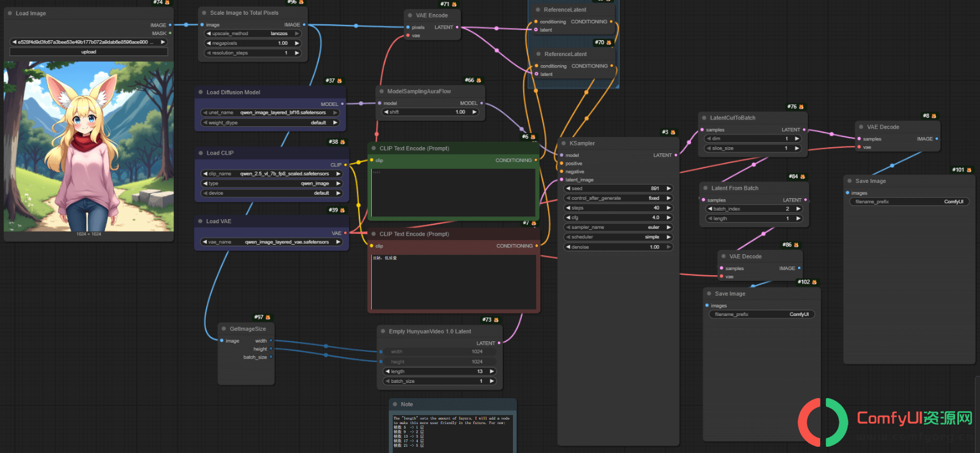Click the anime girl image preview
Viewport: 980px width, 453px height.
pyautogui.click(x=89, y=146)
